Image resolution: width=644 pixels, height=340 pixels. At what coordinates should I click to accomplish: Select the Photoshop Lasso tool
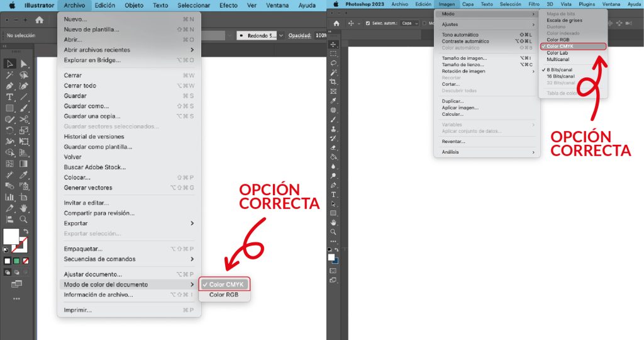[333, 64]
